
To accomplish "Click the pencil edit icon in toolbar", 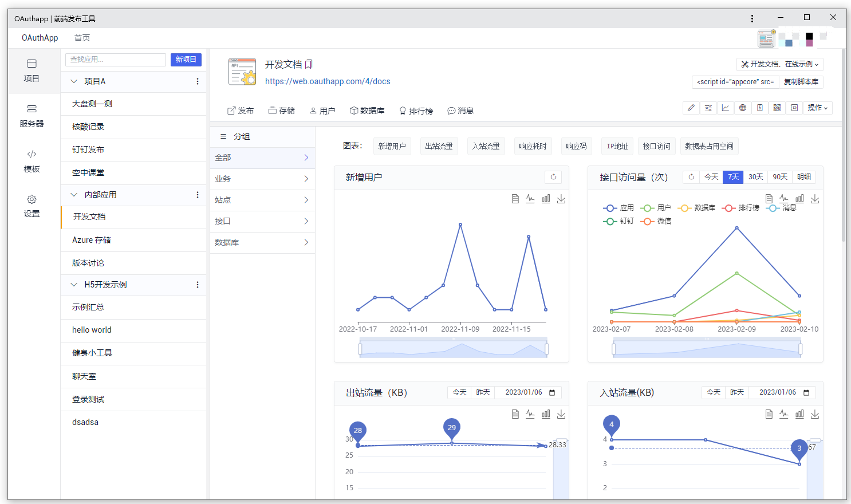I will pos(691,108).
